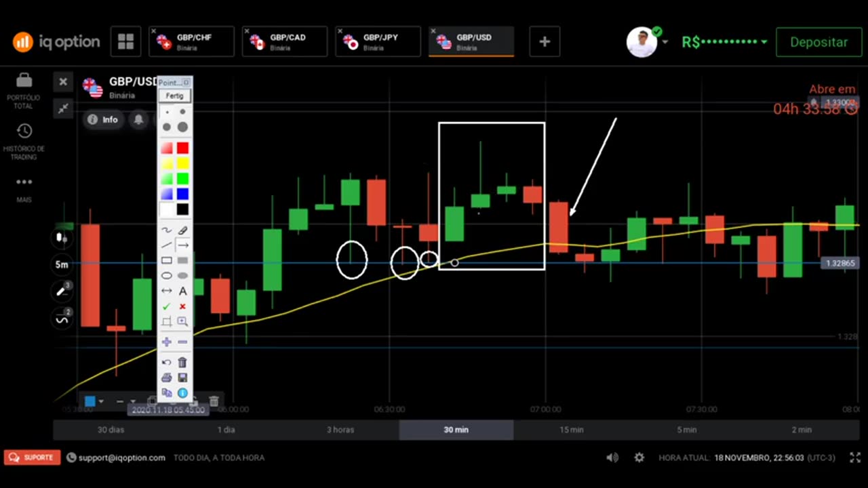
Task: Open the asset grid layout icon
Action: (x=125, y=41)
